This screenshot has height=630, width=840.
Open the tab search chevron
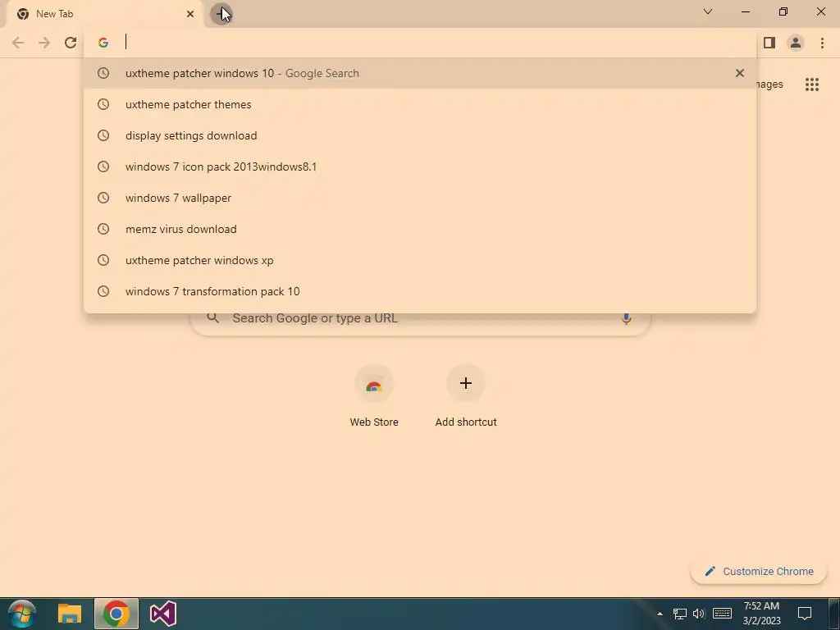(x=708, y=11)
